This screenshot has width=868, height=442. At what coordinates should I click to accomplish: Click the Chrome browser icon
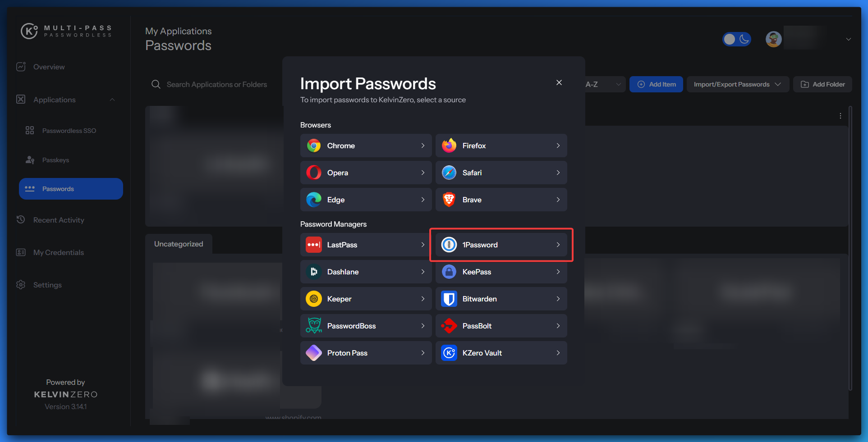click(x=313, y=146)
